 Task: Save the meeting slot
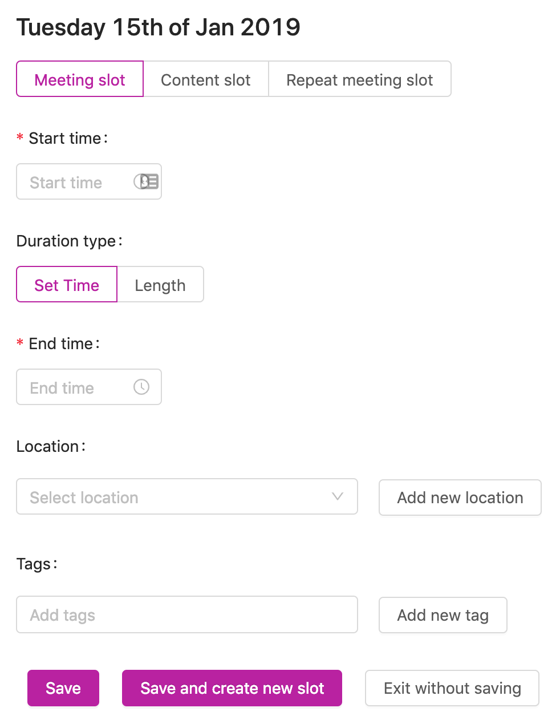coord(63,688)
